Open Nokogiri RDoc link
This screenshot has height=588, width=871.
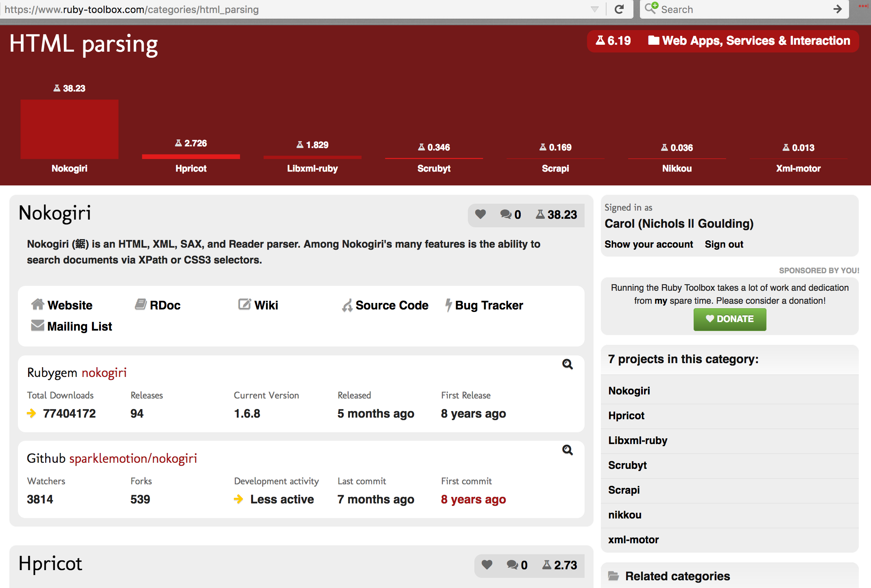click(157, 305)
